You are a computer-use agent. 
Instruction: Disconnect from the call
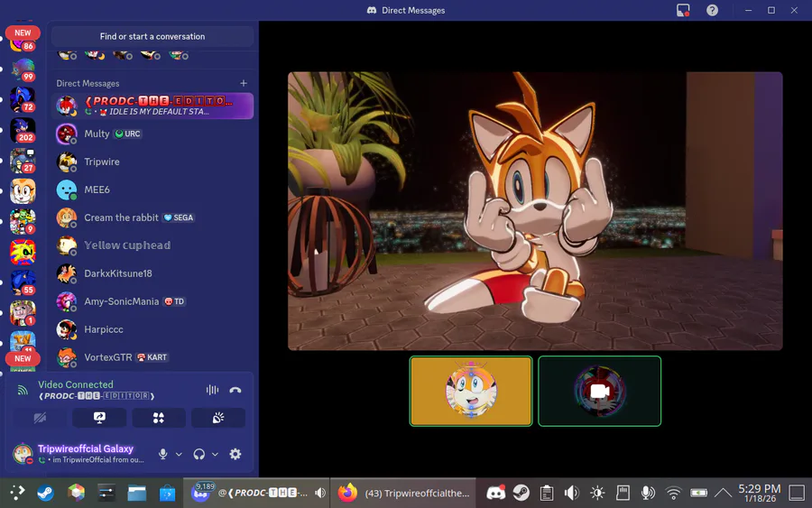tap(235, 390)
